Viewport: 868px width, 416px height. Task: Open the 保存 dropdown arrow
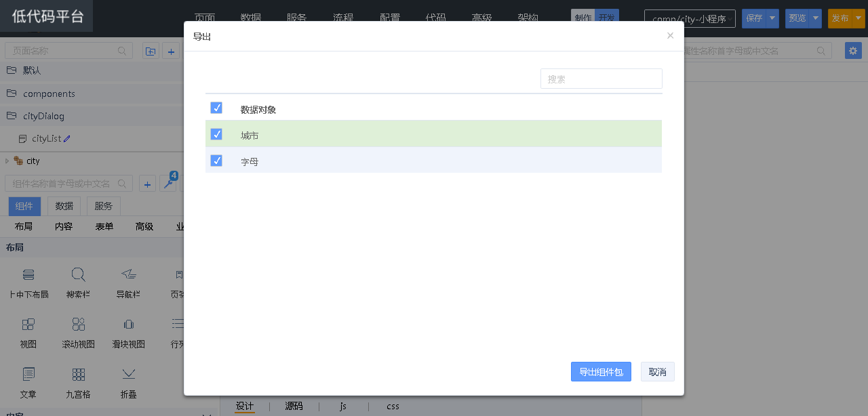coord(772,18)
